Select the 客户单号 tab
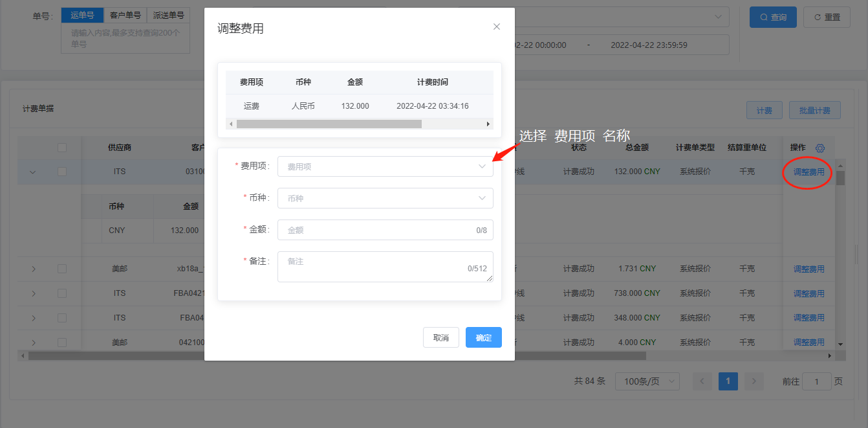868x428 pixels. click(x=125, y=15)
